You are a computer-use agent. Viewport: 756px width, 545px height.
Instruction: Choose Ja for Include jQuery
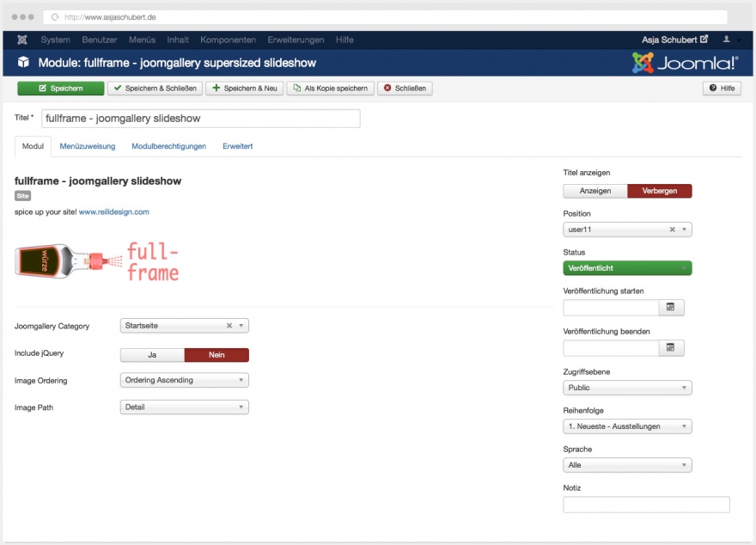tap(152, 355)
